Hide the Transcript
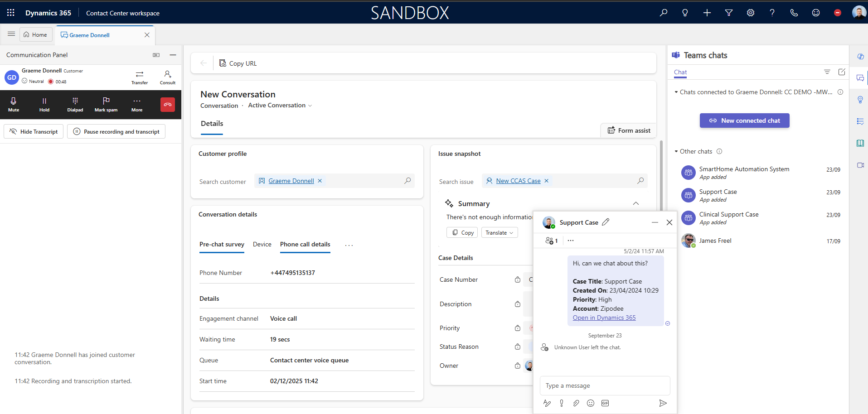This screenshot has width=868, height=414. [34, 132]
